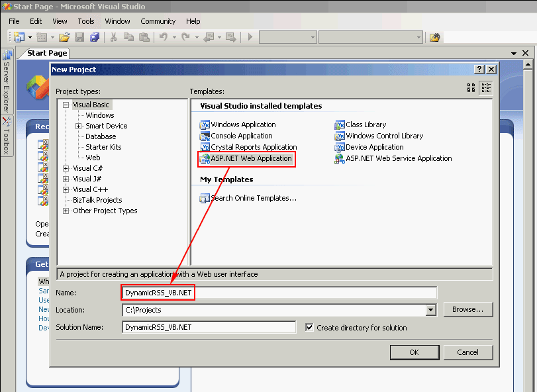
Task: Expand the Other Project Types node
Action: (66, 211)
